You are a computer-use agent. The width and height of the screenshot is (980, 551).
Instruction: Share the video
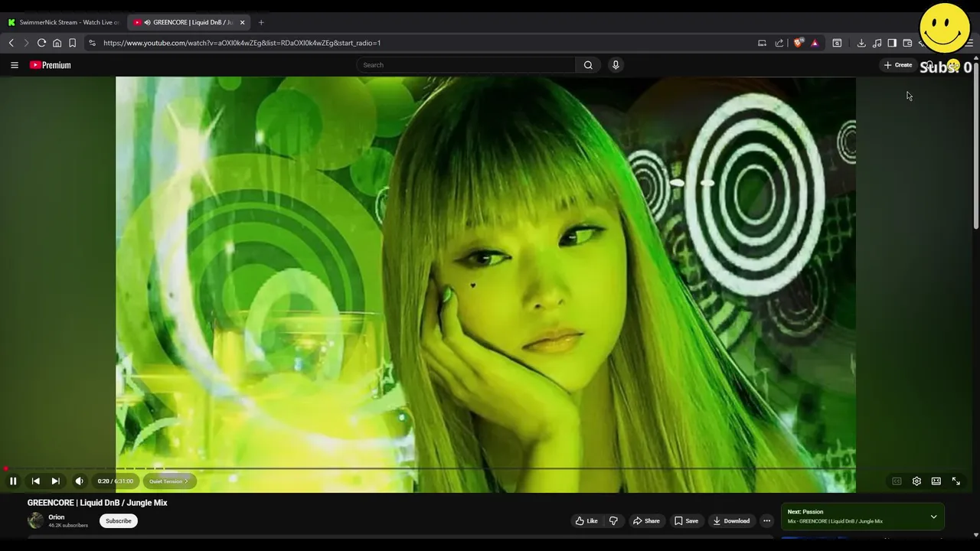(x=646, y=521)
